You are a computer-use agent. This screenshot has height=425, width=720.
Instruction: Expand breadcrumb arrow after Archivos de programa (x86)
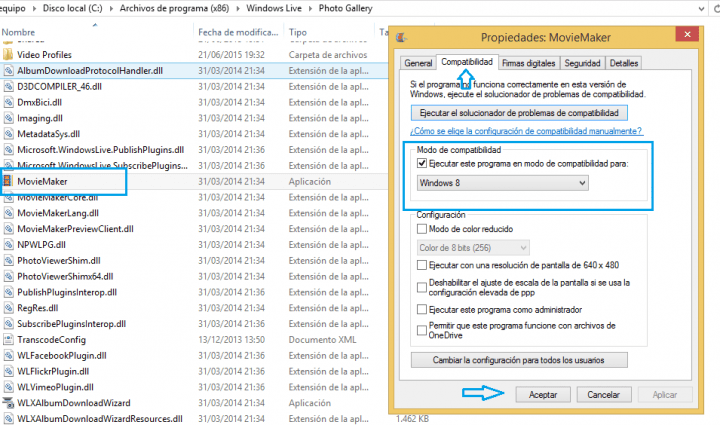tap(237, 8)
